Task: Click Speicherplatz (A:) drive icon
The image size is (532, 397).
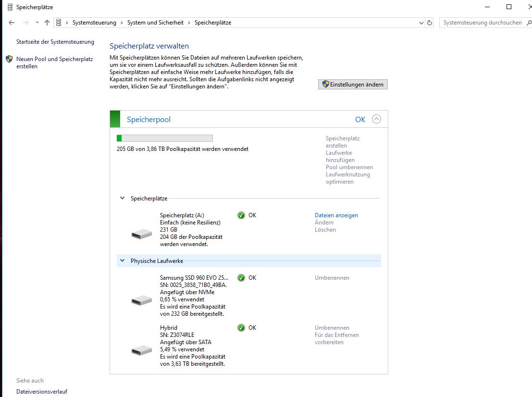Action: pos(141,234)
